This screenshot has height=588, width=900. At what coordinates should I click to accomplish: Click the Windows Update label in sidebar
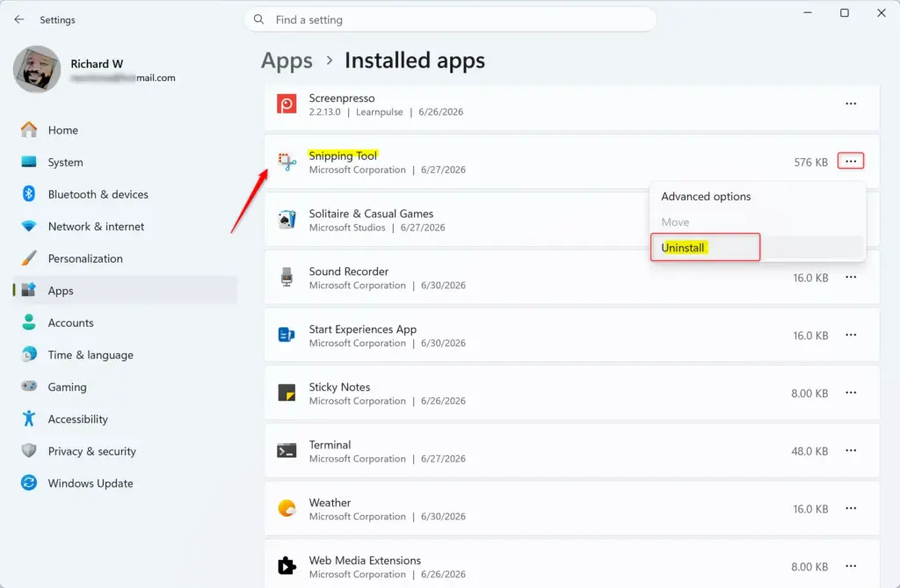[x=91, y=483]
